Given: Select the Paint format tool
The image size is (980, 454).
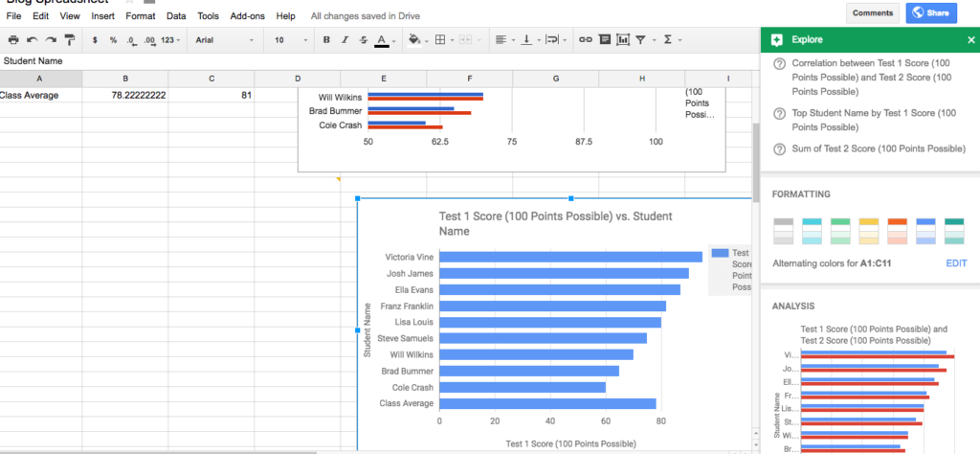Looking at the screenshot, I should pos(69,40).
